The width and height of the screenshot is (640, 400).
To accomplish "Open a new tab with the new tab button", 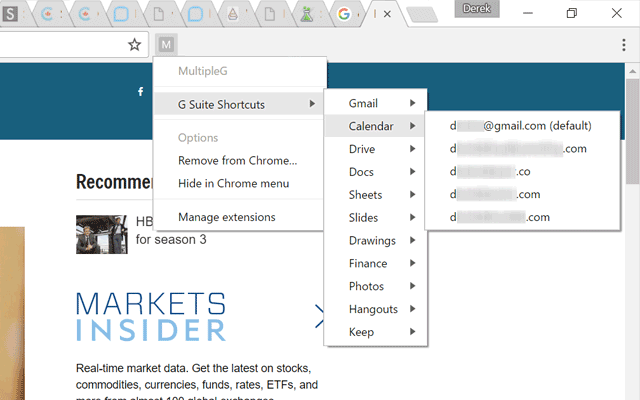I will click(x=422, y=15).
